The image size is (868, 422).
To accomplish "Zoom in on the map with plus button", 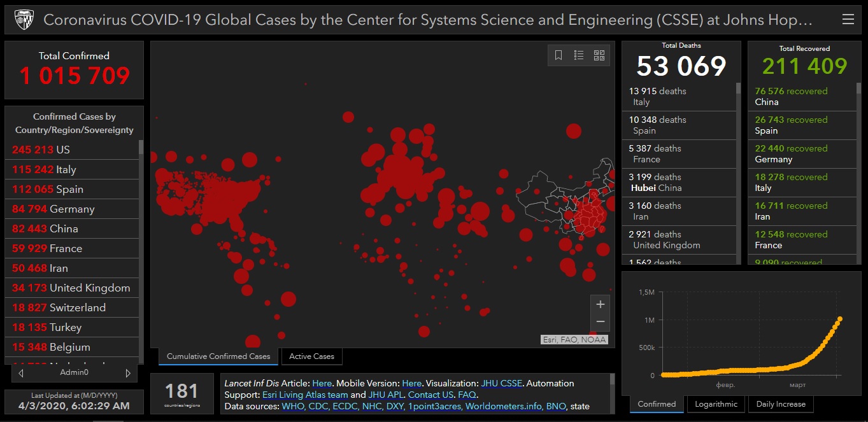I will (x=600, y=305).
